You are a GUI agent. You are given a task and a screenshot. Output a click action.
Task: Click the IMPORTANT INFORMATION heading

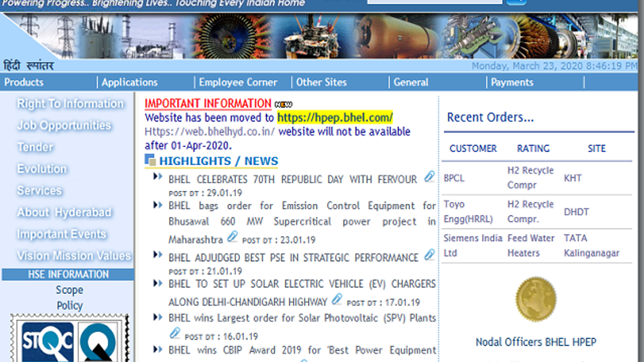[208, 104]
